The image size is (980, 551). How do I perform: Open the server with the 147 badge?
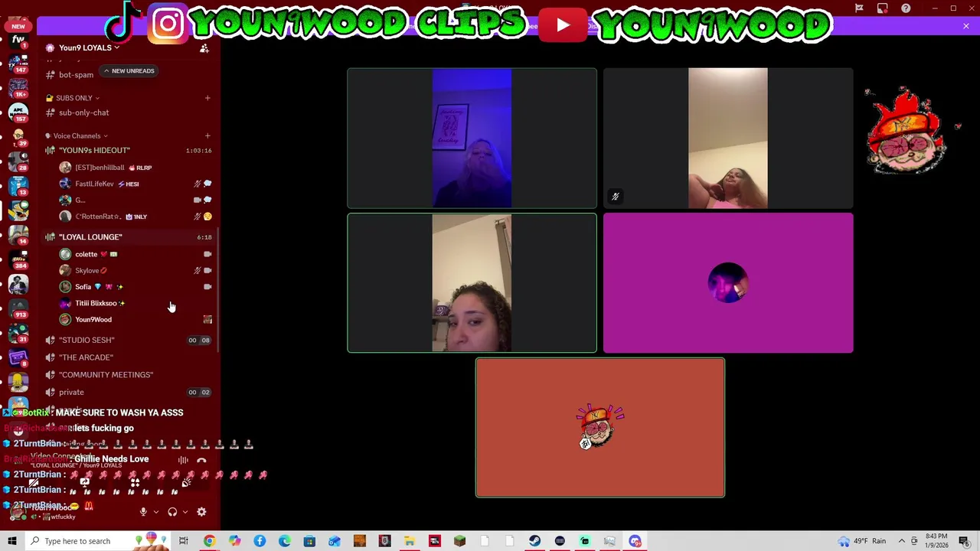click(18, 63)
